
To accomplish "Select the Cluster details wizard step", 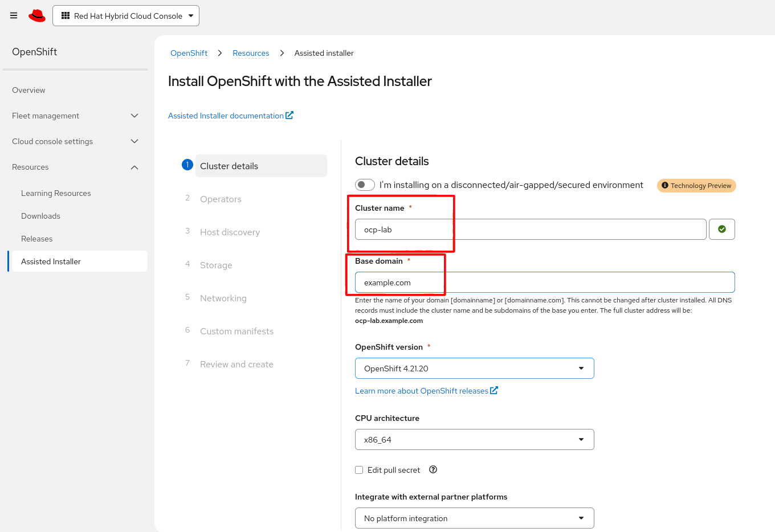I will click(x=261, y=166).
